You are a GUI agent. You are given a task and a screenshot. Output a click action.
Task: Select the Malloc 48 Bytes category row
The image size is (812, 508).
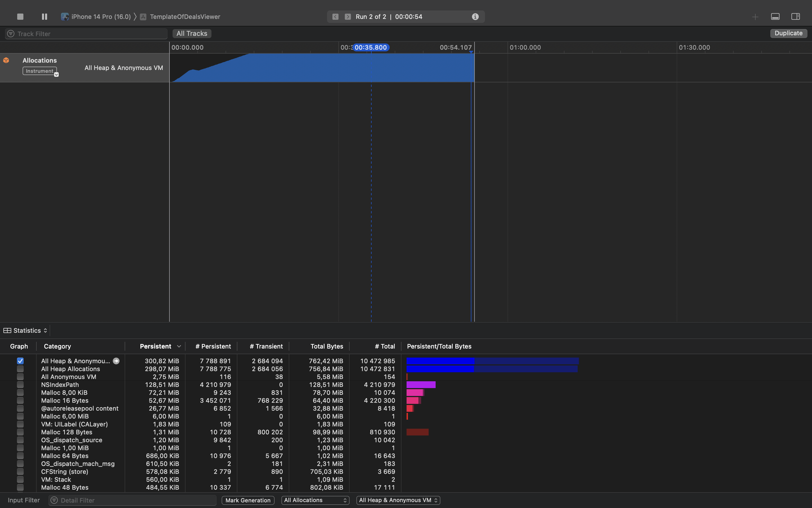coord(406,487)
